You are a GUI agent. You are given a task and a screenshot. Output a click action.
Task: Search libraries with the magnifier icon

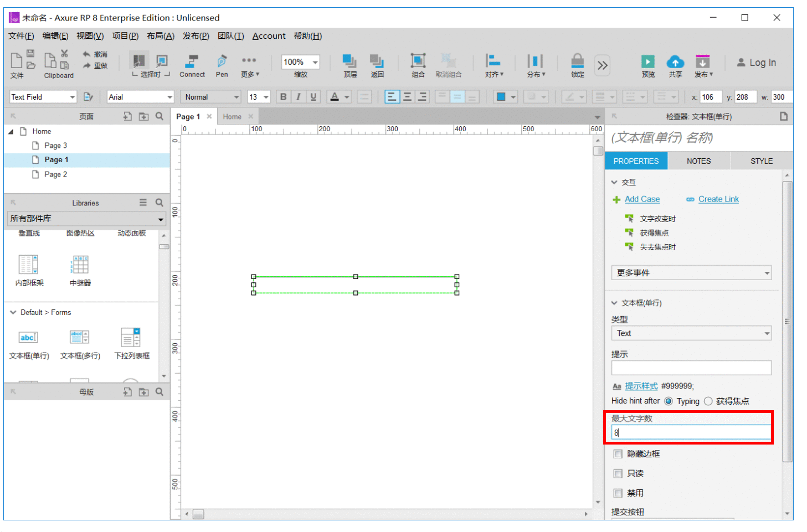[x=160, y=203]
